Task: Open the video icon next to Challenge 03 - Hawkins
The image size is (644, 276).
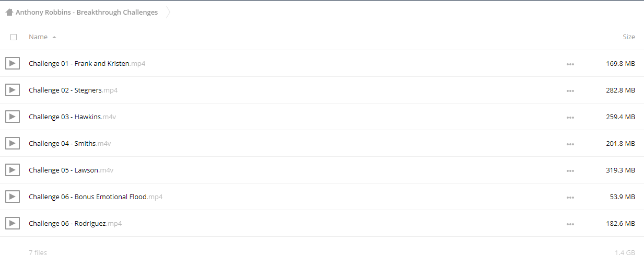Action: point(13,117)
